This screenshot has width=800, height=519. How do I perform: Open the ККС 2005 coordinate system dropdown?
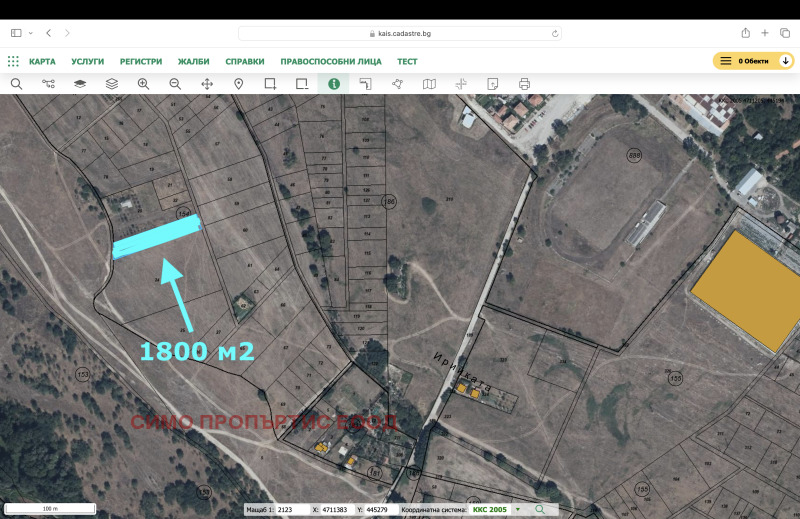point(495,509)
